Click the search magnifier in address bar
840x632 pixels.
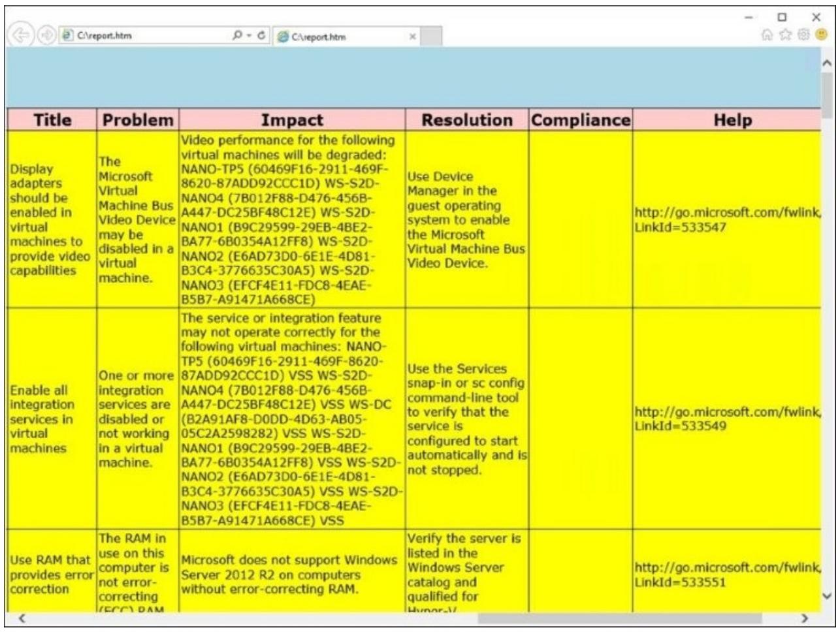coord(237,35)
